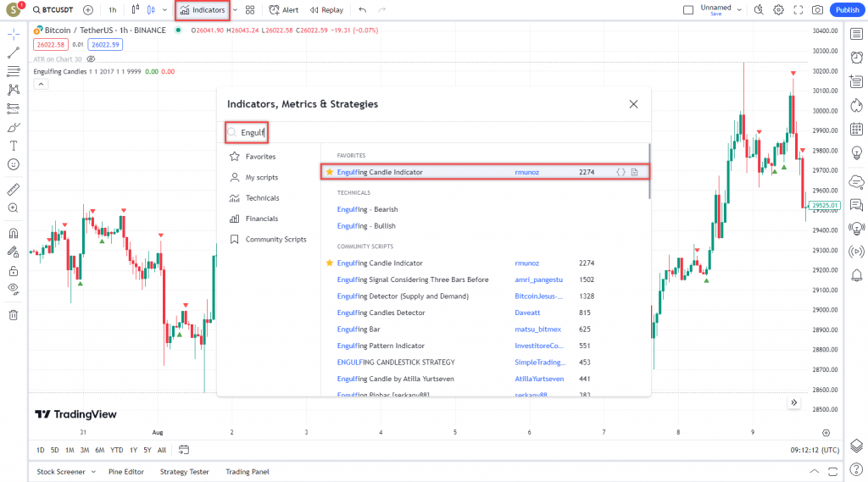Unfavorite the highlighted Engulfing Candle Indicator star
The image size is (868, 482).
330,172
